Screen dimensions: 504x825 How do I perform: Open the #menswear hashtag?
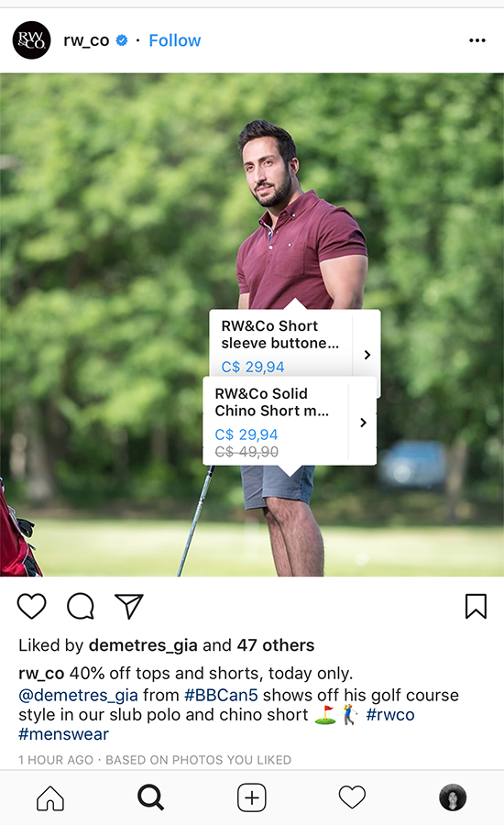63,734
